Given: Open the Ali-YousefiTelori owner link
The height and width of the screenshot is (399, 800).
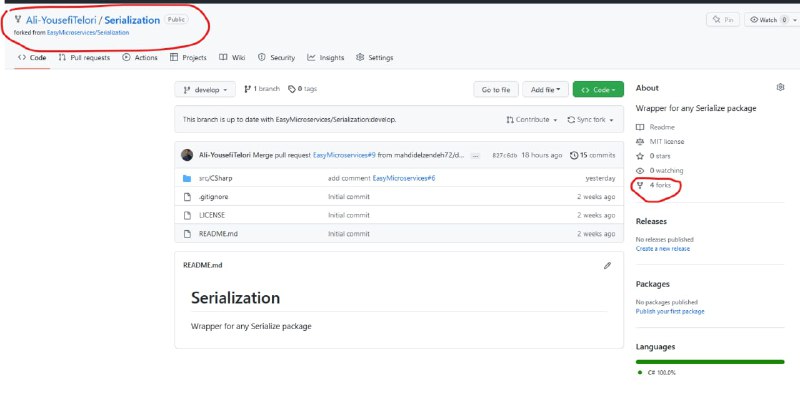Looking at the screenshot, I should click(61, 20).
